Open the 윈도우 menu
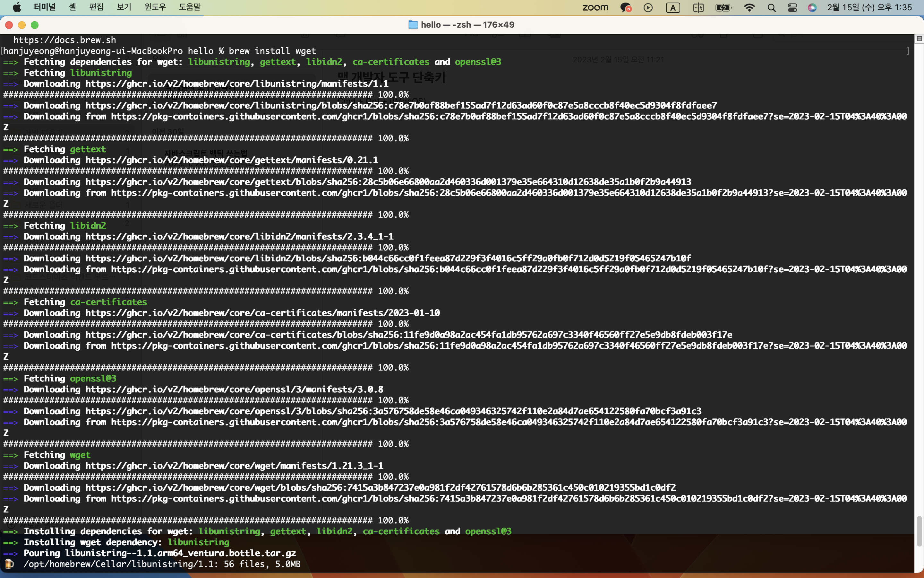This screenshot has height=578, width=924. point(155,7)
